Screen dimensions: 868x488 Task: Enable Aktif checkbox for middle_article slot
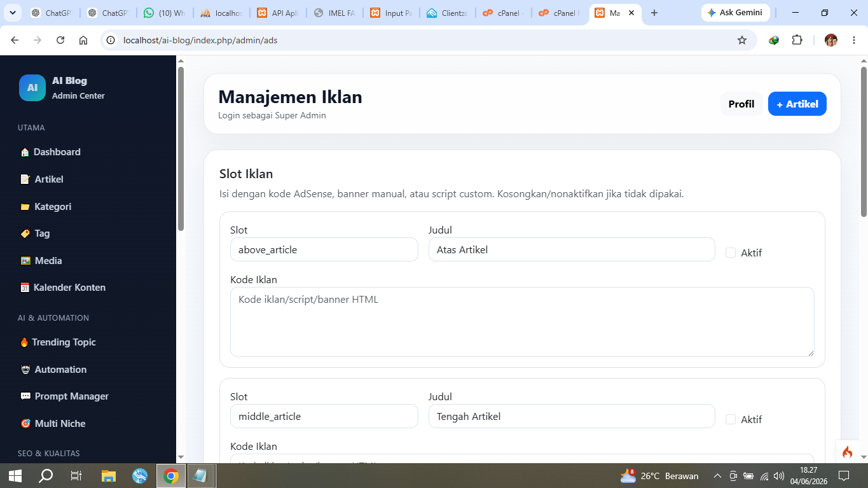[x=731, y=419]
